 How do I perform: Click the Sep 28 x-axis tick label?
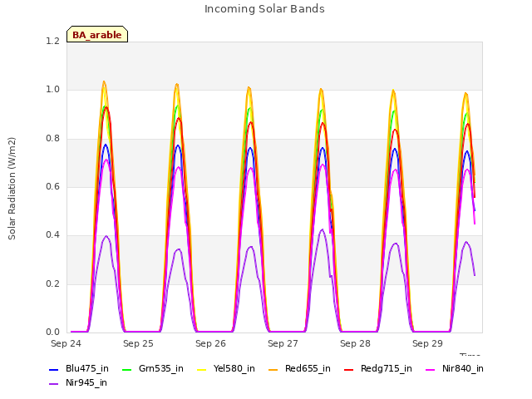[355, 343]
